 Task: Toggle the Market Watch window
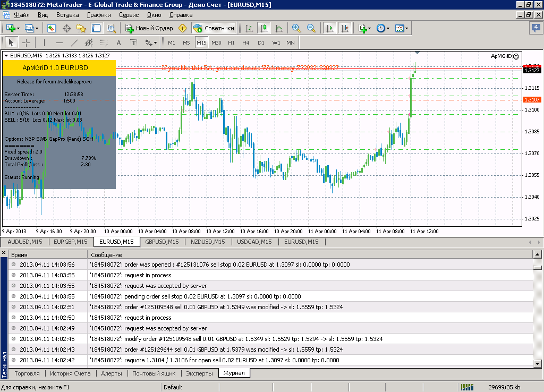[x=52, y=28]
